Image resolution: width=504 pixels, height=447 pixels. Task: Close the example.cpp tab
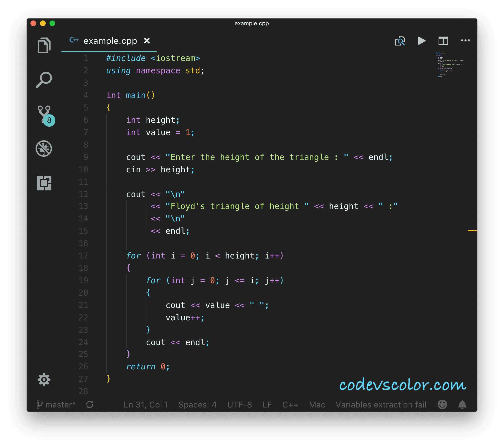pos(147,41)
